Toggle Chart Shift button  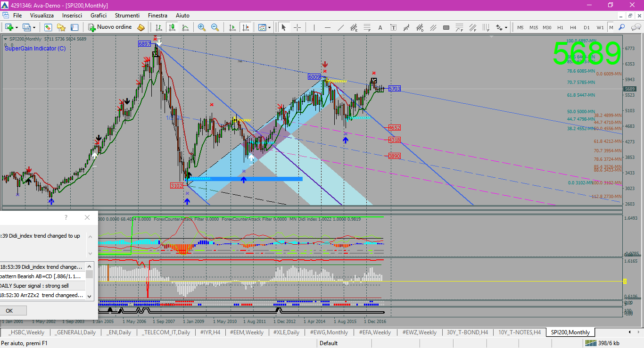[x=245, y=27]
